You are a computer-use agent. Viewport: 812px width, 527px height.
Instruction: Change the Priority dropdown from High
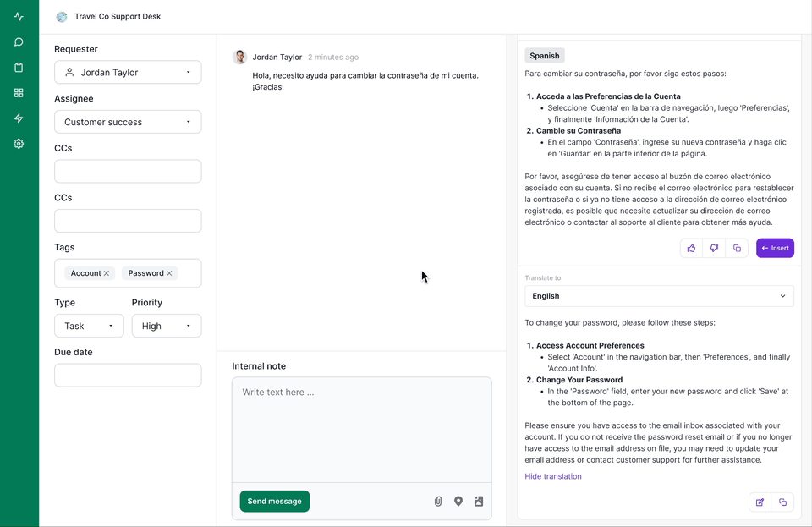click(x=166, y=326)
